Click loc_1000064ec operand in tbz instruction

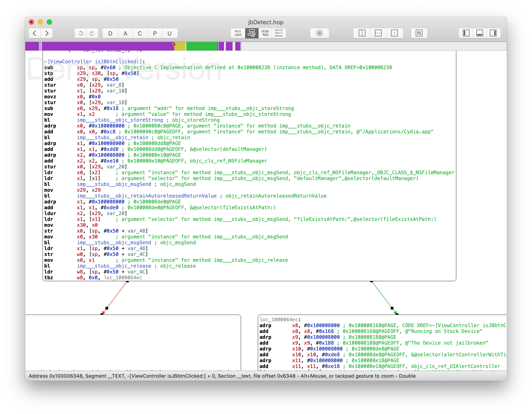pyautogui.click(x=123, y=277)
